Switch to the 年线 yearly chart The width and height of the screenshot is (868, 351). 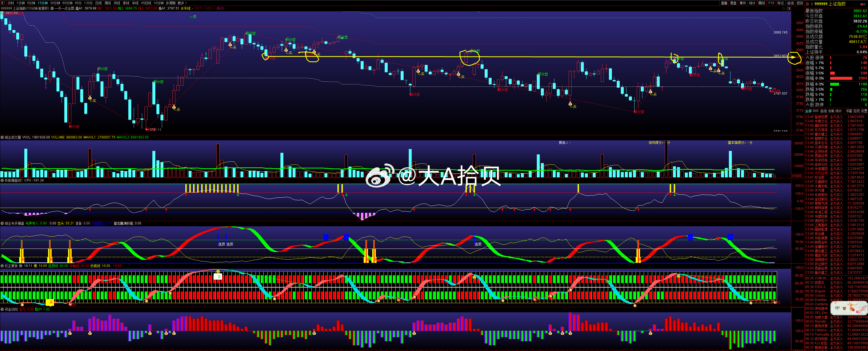[x=135, y=3]
